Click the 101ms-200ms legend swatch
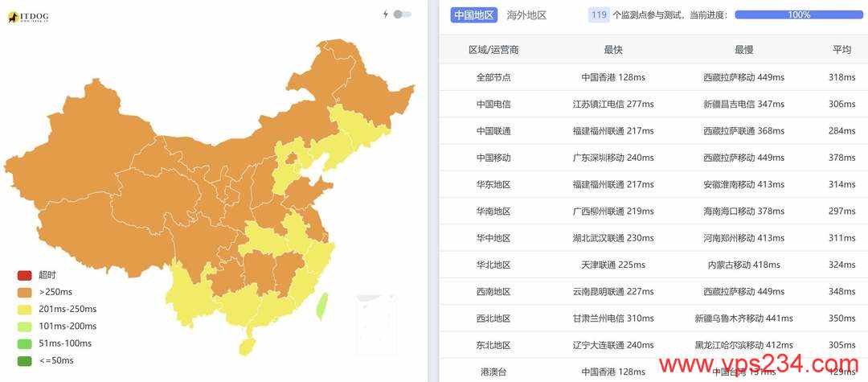This screenshot has width=868, height=382. tap(25, 326)
